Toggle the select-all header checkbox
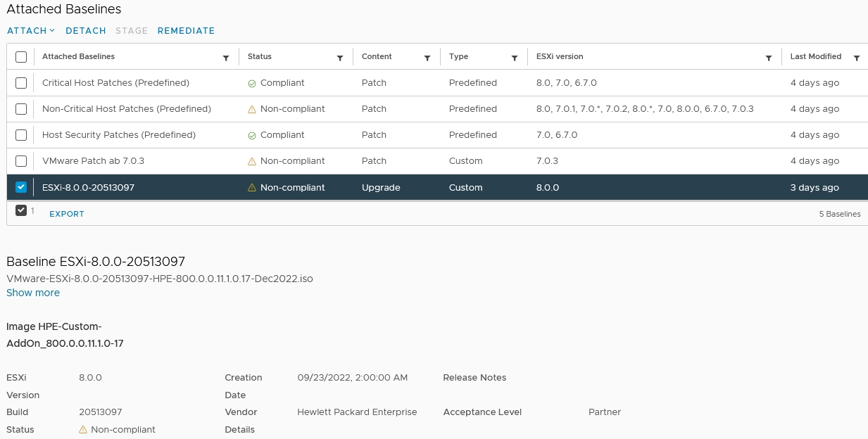868x439 pixels. pos(21,57)
